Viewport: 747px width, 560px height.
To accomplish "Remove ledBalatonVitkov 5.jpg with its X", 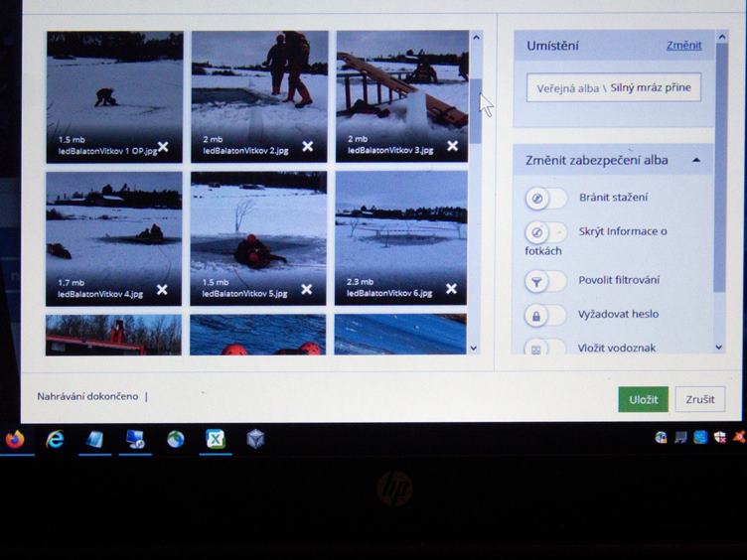I will [307, 289].
